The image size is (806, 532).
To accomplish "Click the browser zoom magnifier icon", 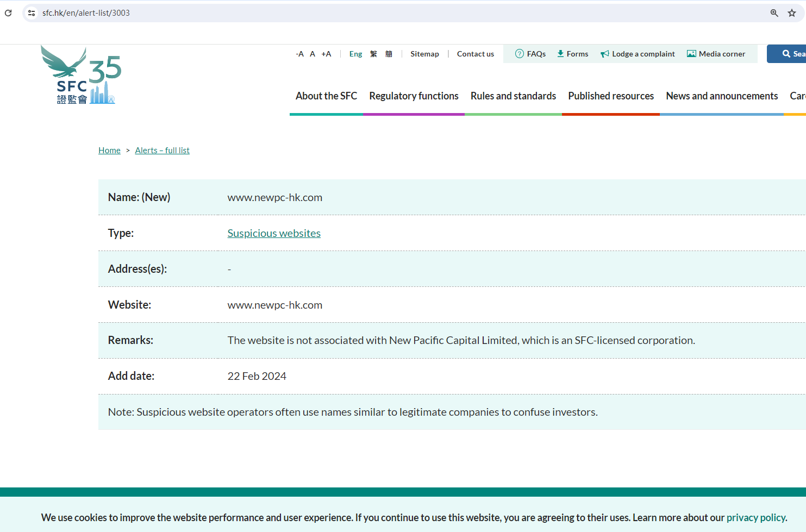I will (x=774, y=13).
